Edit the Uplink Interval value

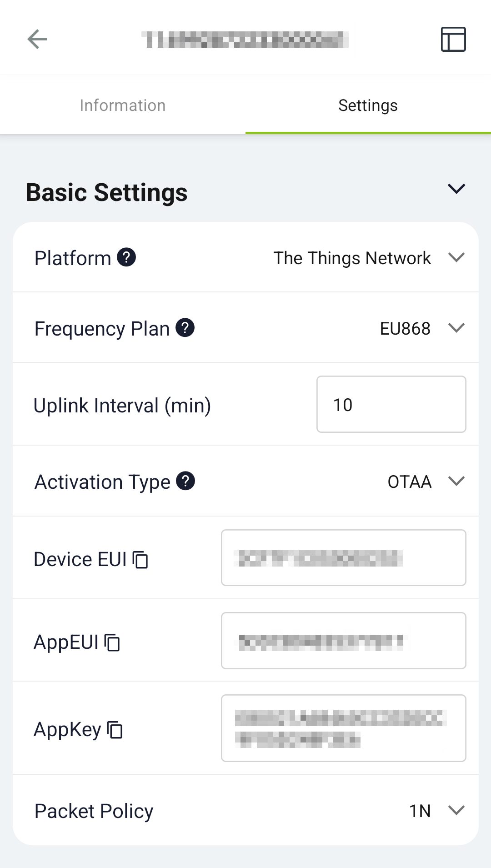pos(391,404)
